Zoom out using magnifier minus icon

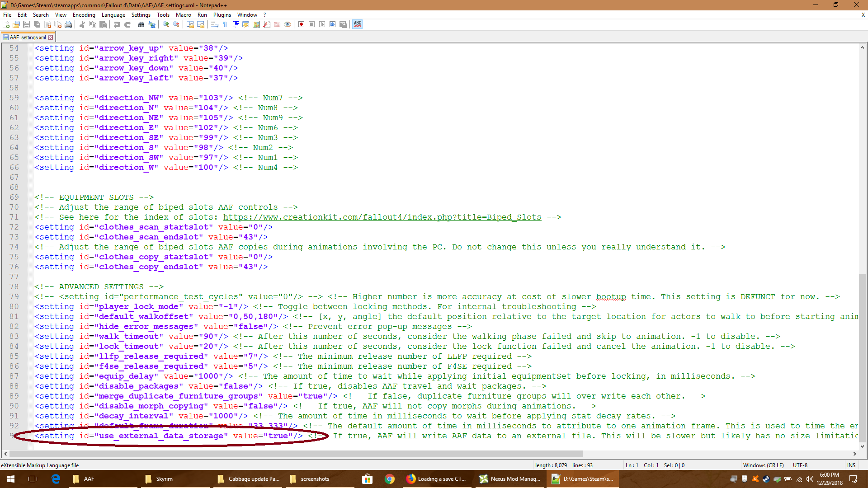[176, 24]
